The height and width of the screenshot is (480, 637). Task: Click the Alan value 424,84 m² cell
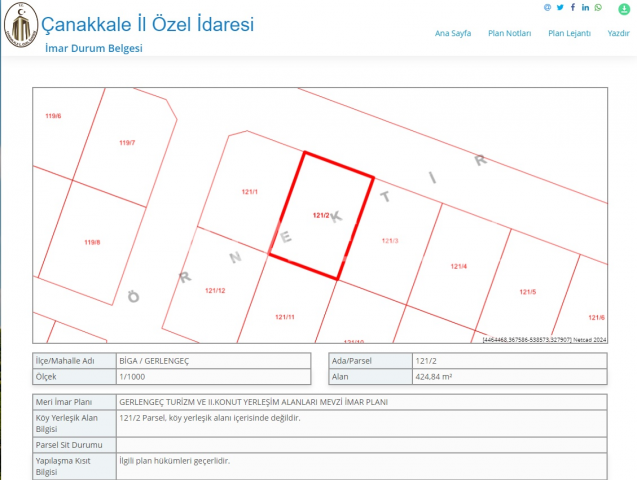(x=508, y=377)
